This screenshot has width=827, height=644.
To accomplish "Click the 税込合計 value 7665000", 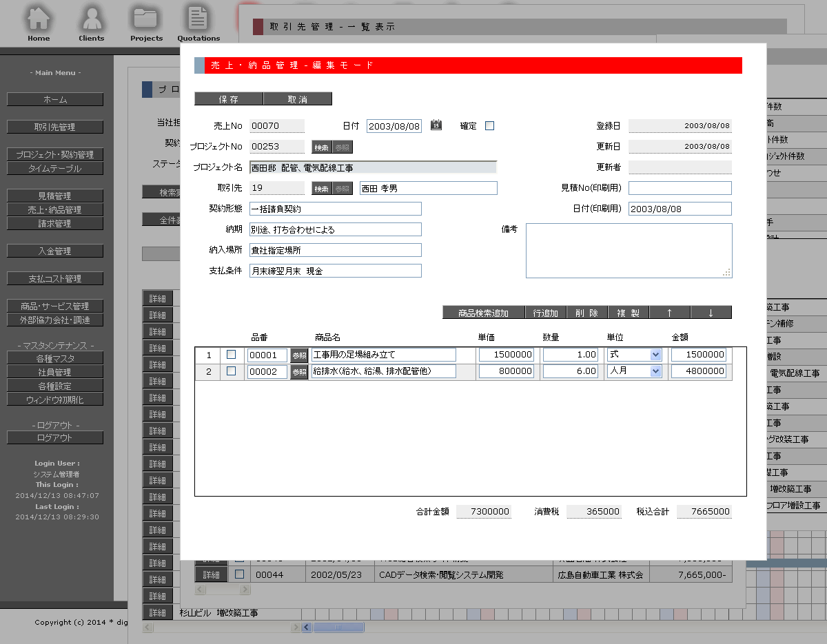I will (x=704, y=512).
